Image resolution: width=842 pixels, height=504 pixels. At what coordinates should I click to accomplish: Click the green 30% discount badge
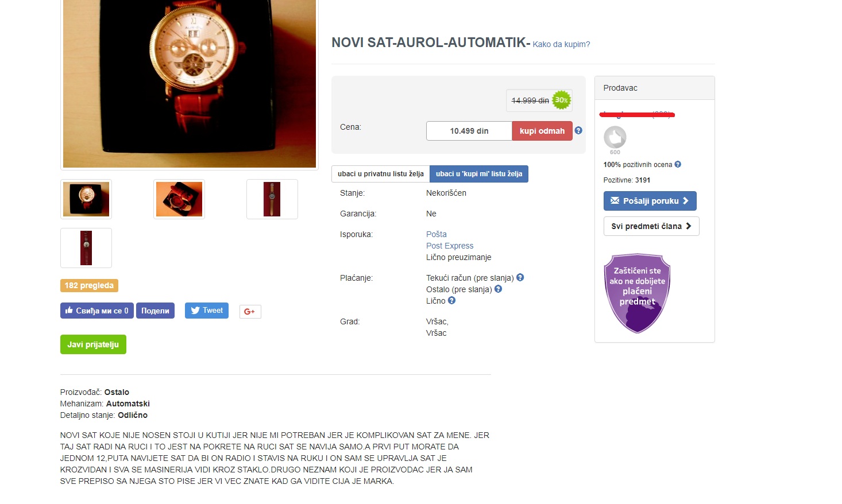click(561, 100)
